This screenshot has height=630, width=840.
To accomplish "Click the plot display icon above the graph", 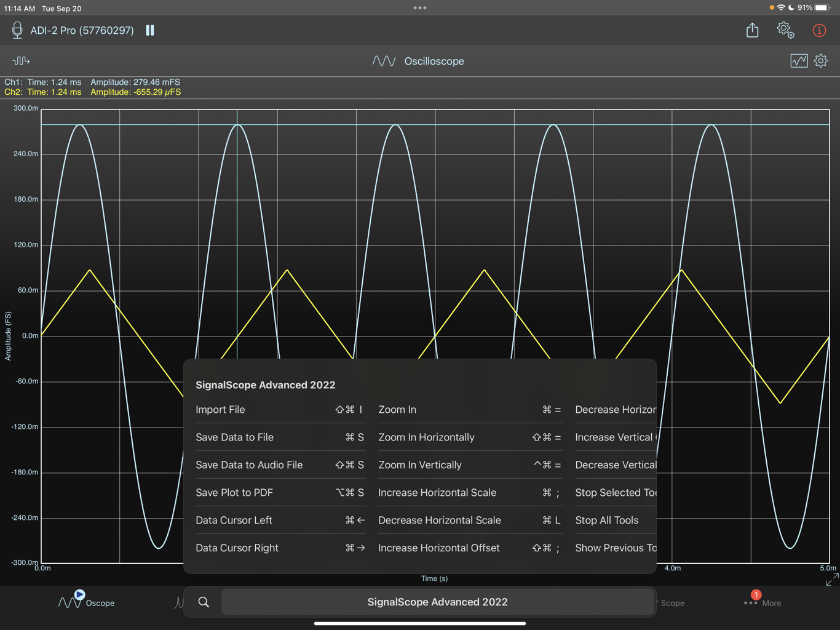I will 799,61.
